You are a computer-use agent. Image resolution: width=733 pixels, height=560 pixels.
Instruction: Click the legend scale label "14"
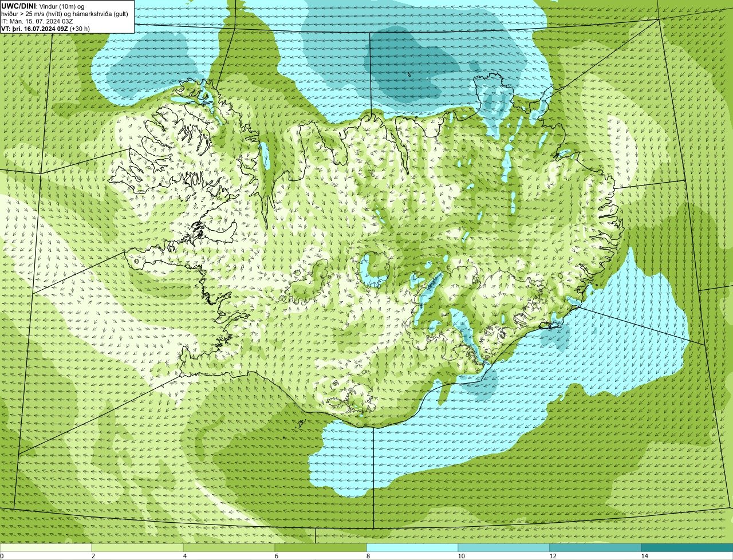click(644, 556)
